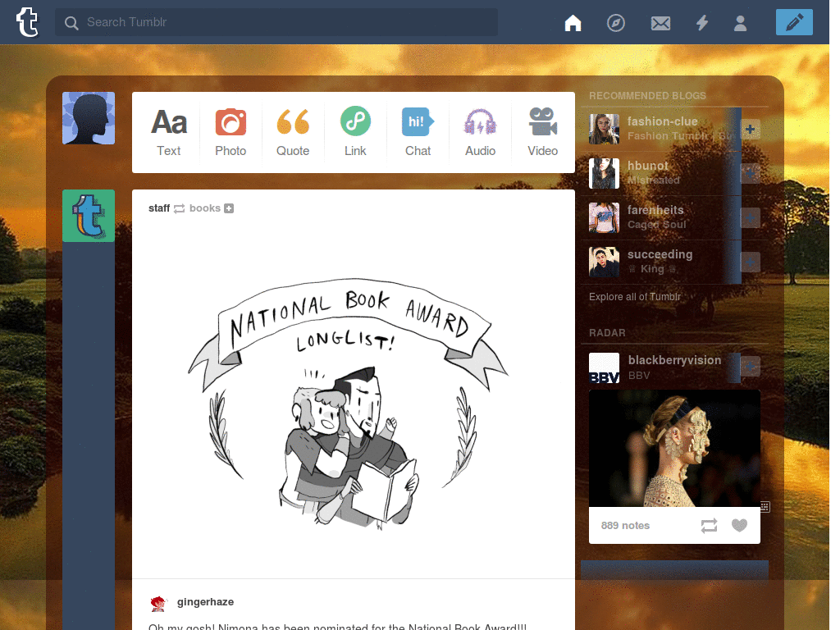Follow fashion-clue with the plus button
Image resolution: width=840 pixels, height=630 pixels.
[x=750, y=129]
